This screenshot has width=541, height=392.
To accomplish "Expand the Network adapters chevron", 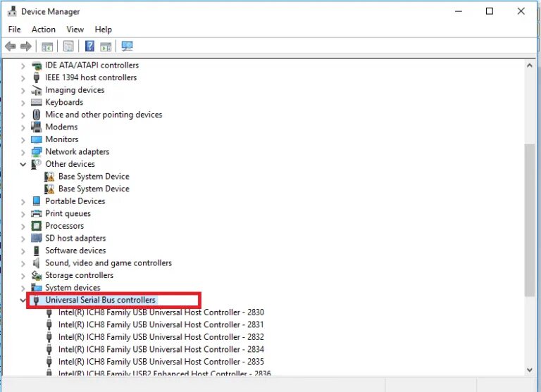I will (23, 152).
